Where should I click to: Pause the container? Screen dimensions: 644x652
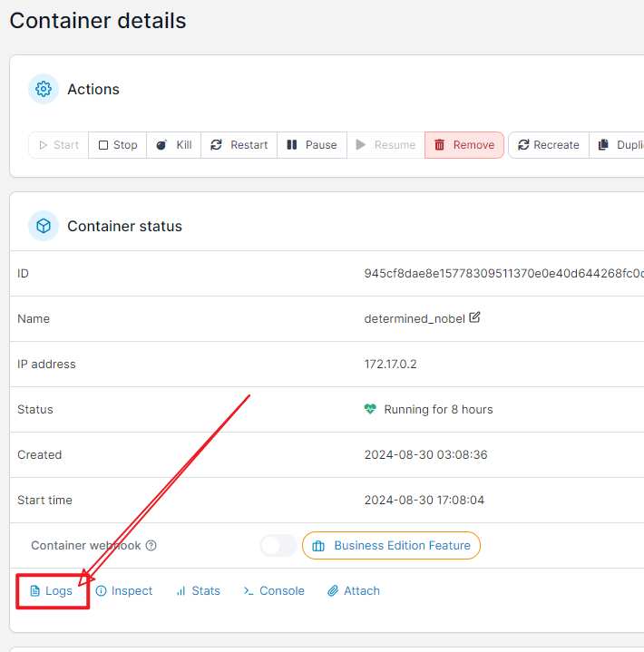tap(312, 145)
